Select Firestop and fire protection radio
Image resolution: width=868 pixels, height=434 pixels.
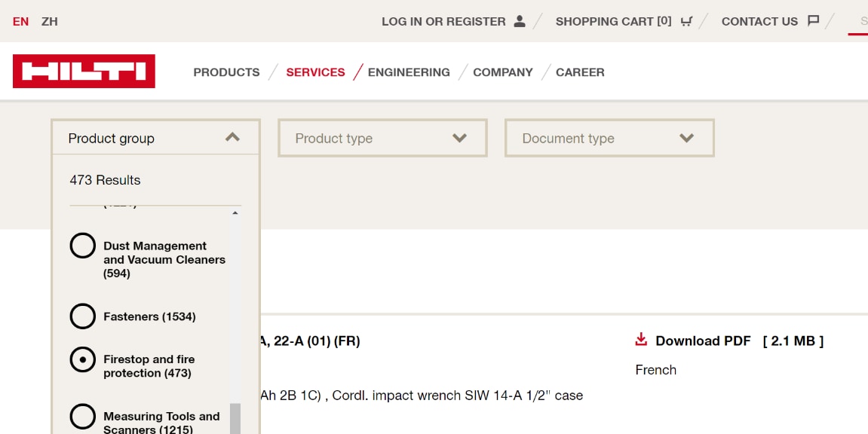[82, 359]
